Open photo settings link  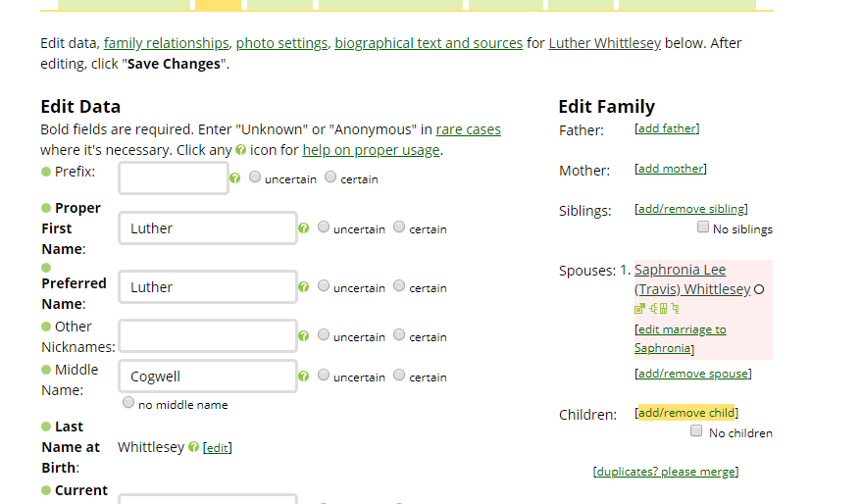(x=281, y=43)
